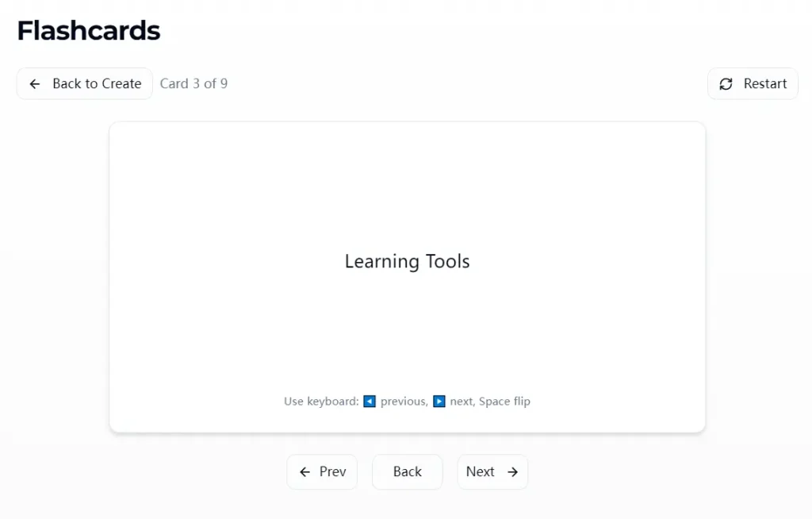Click 'Space flip' in the keyboard hint text
This screenshot has width=812, height=519.
point(504,402)
